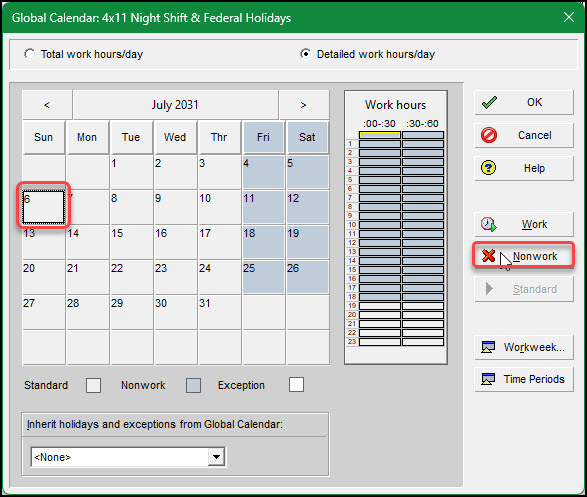Click the red X Nonwork icon
The height and width of the screenshot is (497, 587).
pos(488,256)
